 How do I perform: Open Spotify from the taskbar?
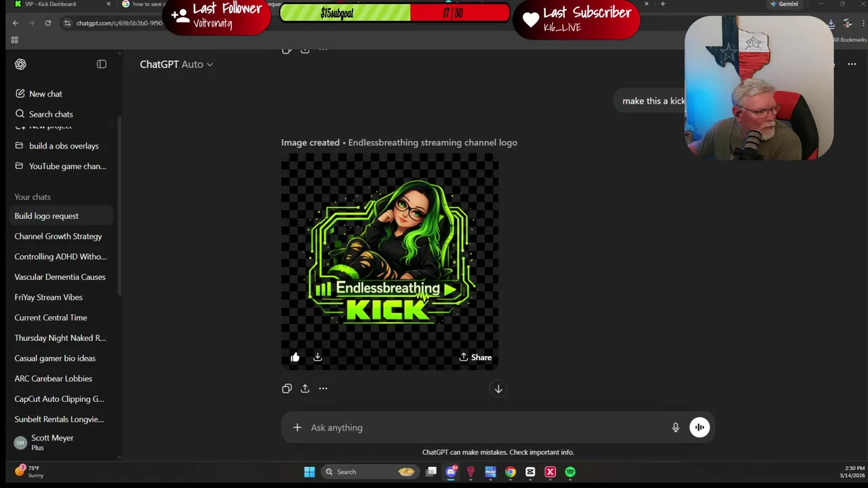(x=570, y=472)
